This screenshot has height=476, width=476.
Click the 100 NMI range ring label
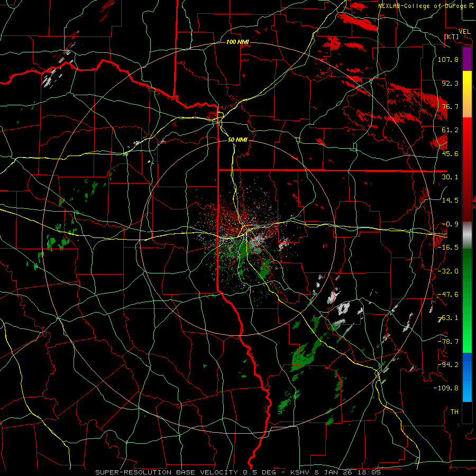pos(237,42)
